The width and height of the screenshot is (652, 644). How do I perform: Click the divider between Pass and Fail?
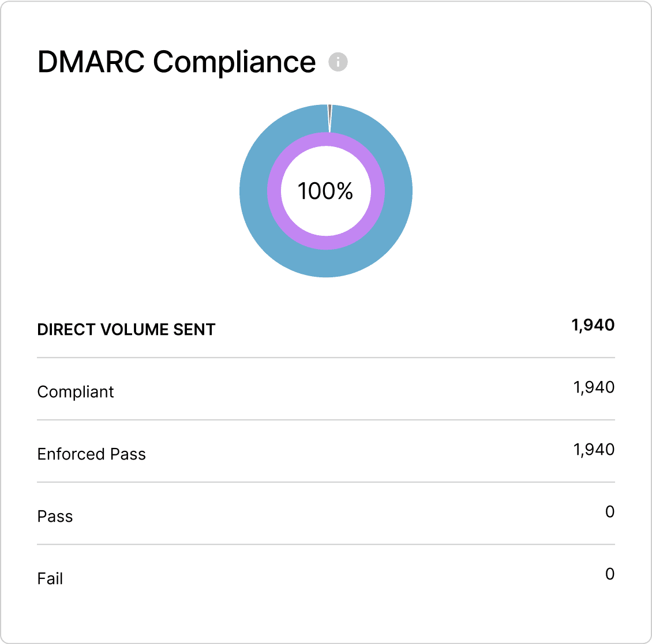(326, 544)
